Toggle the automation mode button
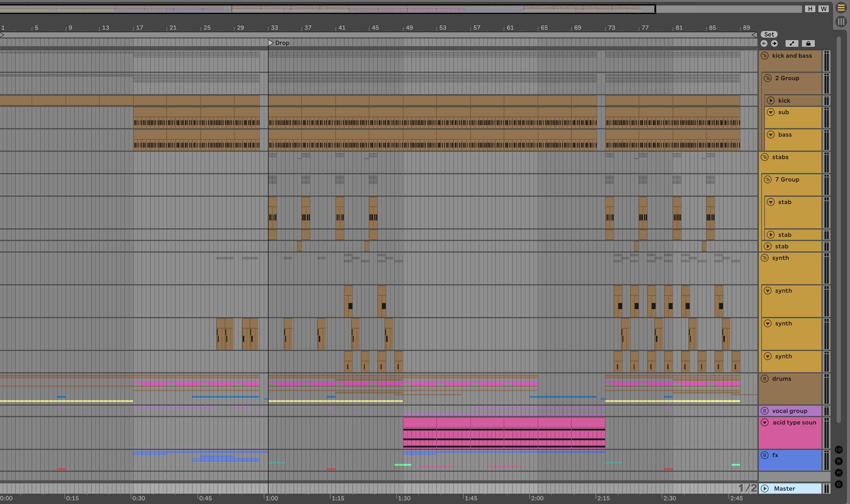The height and width of the screenshot is (504, 850). tap(792, 43)
